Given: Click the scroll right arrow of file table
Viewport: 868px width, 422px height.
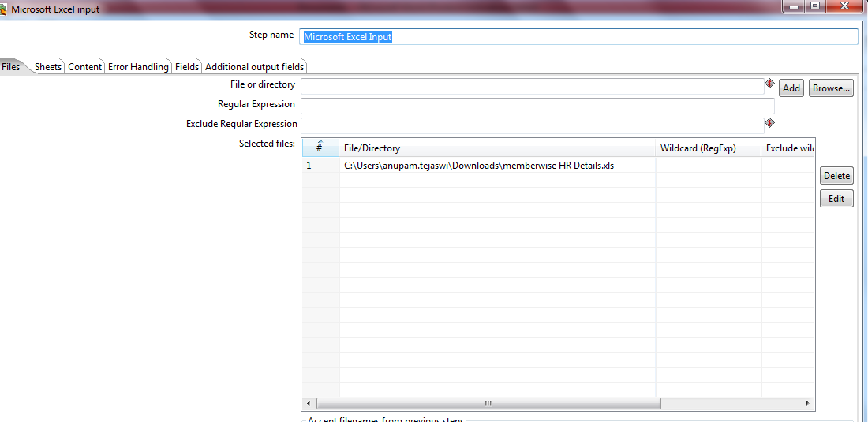Looking at the screenshot, I should click(808, 404).
